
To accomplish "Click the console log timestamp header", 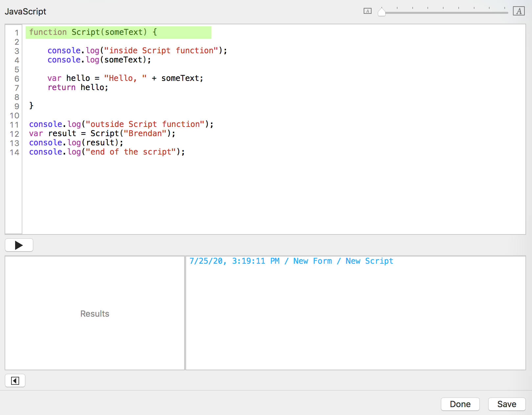I will tap(291, 261).
